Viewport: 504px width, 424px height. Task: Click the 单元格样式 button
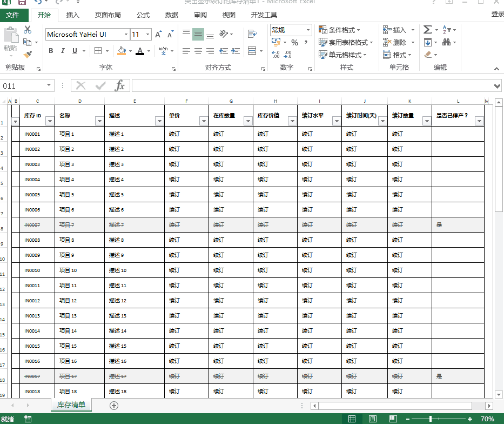click(x=342, y=55)
